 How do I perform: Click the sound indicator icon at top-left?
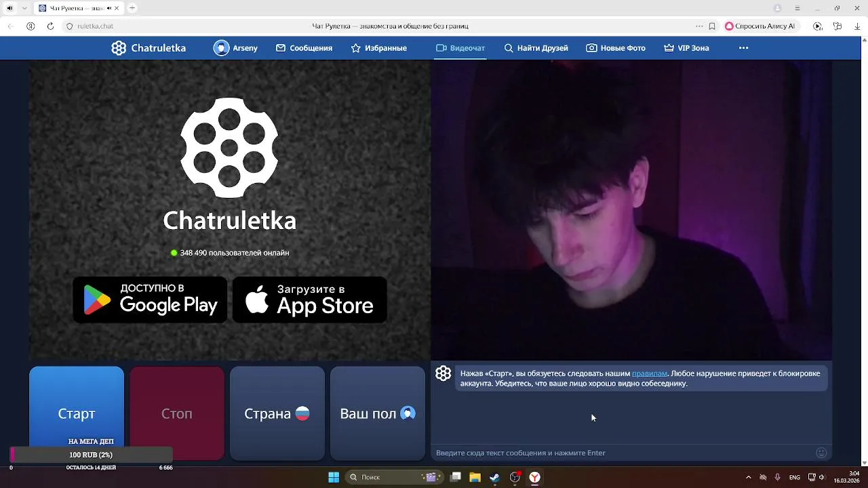[x=9, y=8]
